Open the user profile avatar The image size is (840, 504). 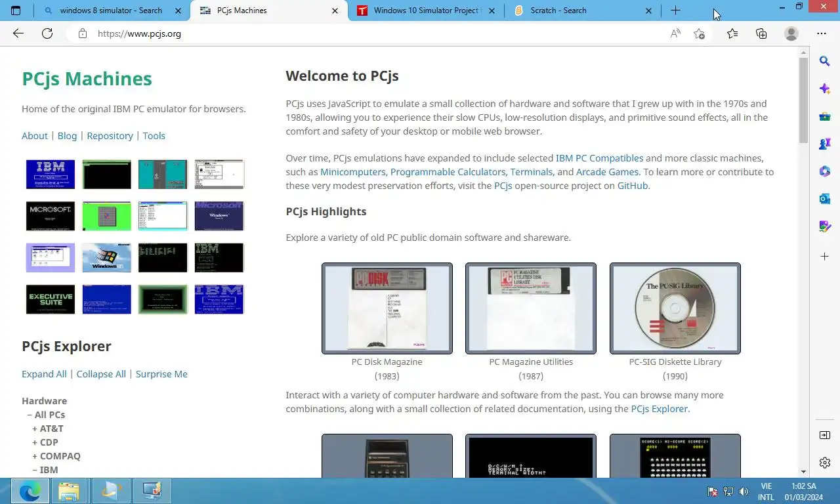(791, 33)
